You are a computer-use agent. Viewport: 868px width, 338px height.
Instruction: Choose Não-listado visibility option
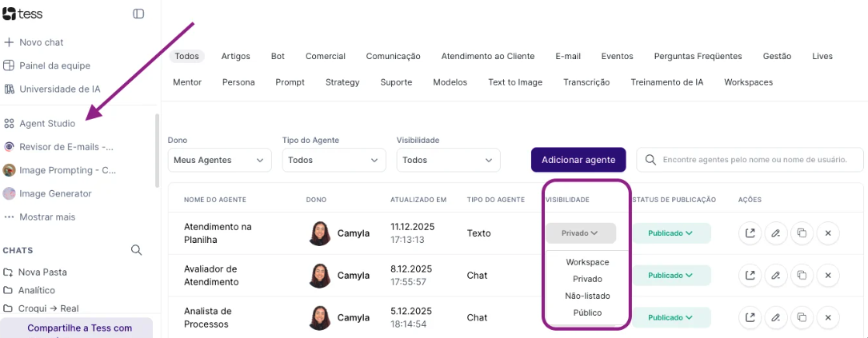click(x=587, y=296)
